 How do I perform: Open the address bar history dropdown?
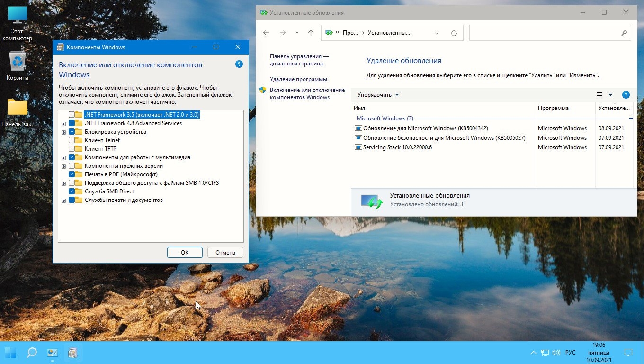[x=437, y=33]
